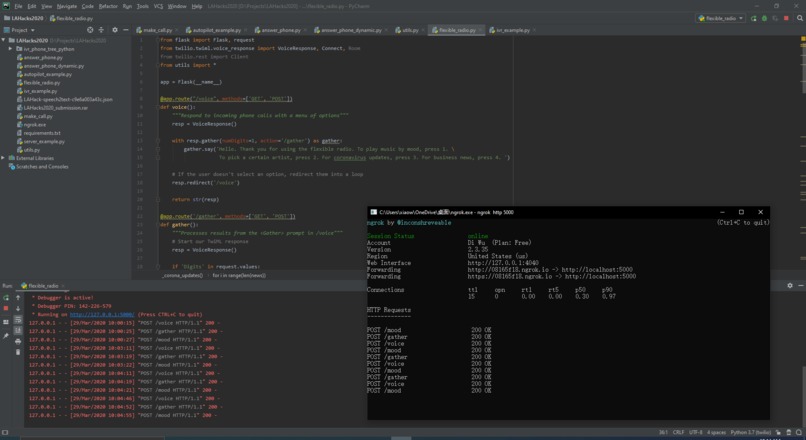This screenshot has height=440, width=806.
Task: Click ngrok console window title icon
Action: pos(374,212)
